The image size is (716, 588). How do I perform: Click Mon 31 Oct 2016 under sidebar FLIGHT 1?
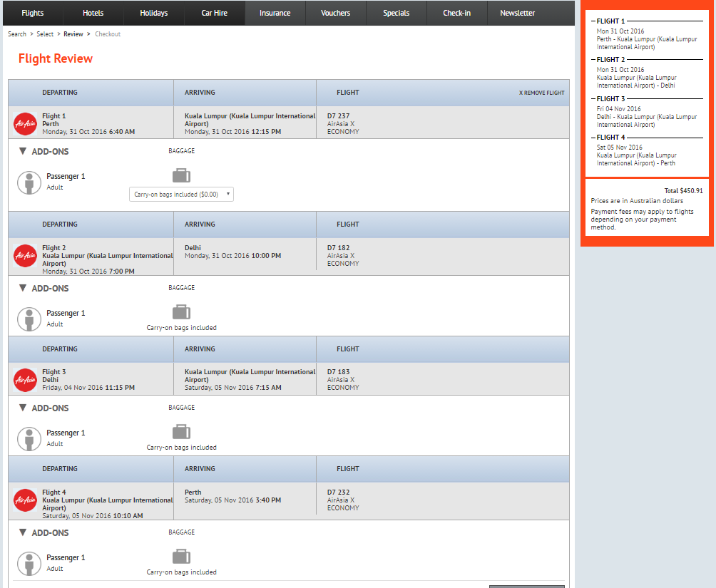620,31
